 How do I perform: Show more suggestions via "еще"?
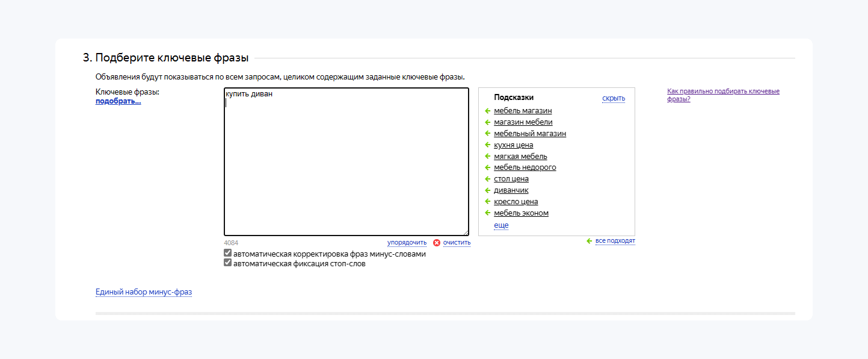pyautogui.click(x=501, y=225)
